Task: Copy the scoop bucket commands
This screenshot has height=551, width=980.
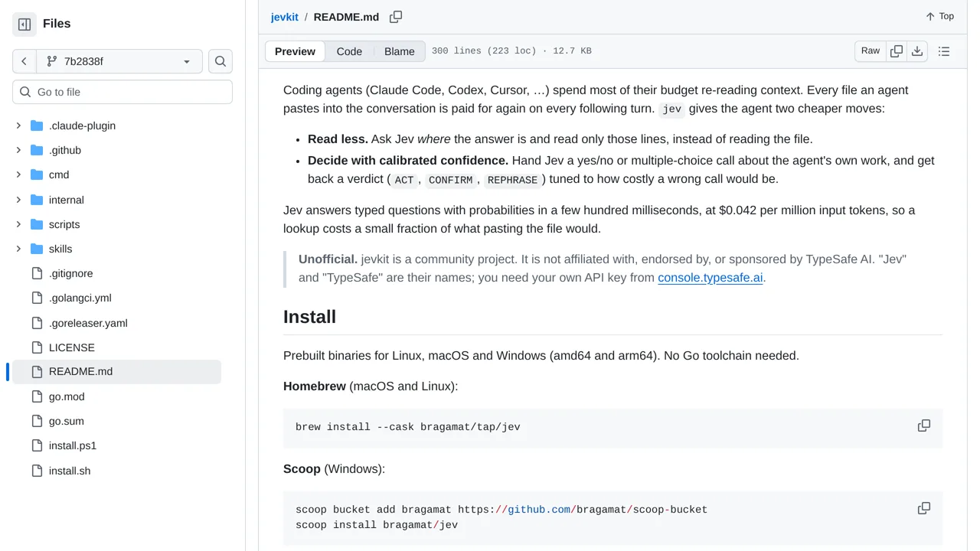Action: pyautogui.click(x=924, y=508)
